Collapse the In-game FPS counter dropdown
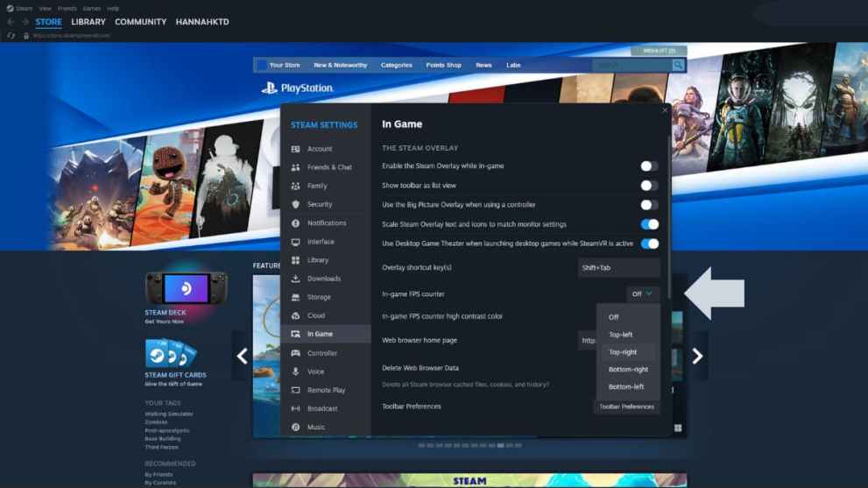Image resolution: width=868 pixels, height=488 pixels. 642,294
